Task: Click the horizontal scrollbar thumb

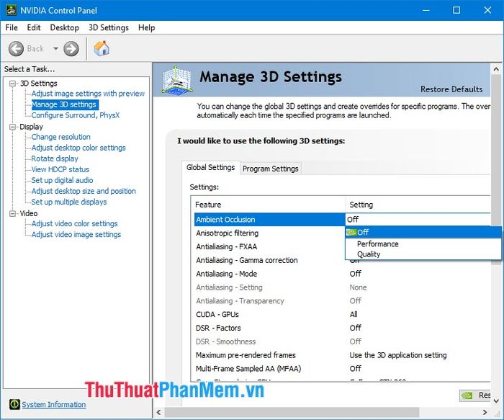Action: click(x=292, y=412)
